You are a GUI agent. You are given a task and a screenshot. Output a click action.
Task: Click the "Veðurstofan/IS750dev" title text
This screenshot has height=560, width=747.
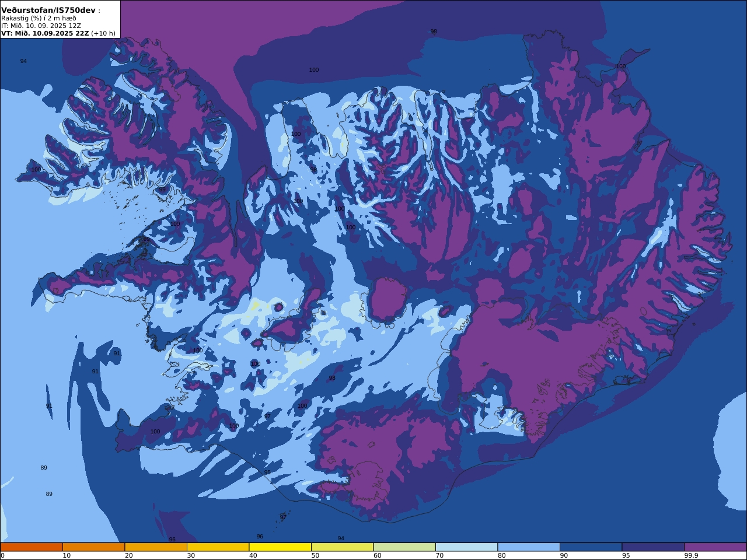pyautogui.click(x=48, y=10)
